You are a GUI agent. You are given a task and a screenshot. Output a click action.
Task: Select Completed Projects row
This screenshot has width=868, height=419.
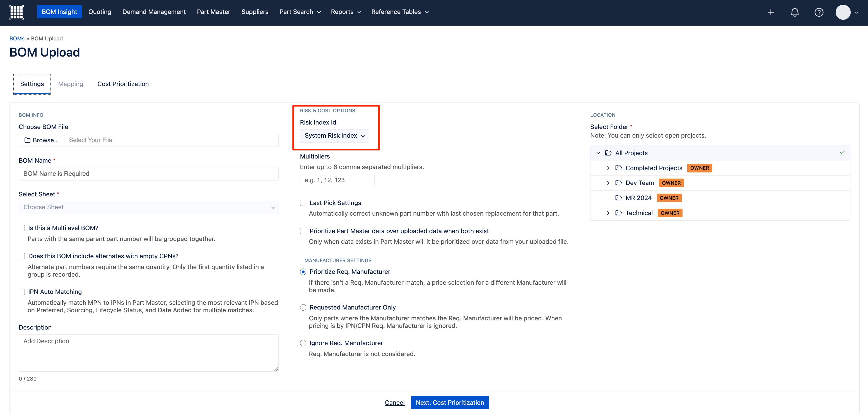(x=720, y=168)
